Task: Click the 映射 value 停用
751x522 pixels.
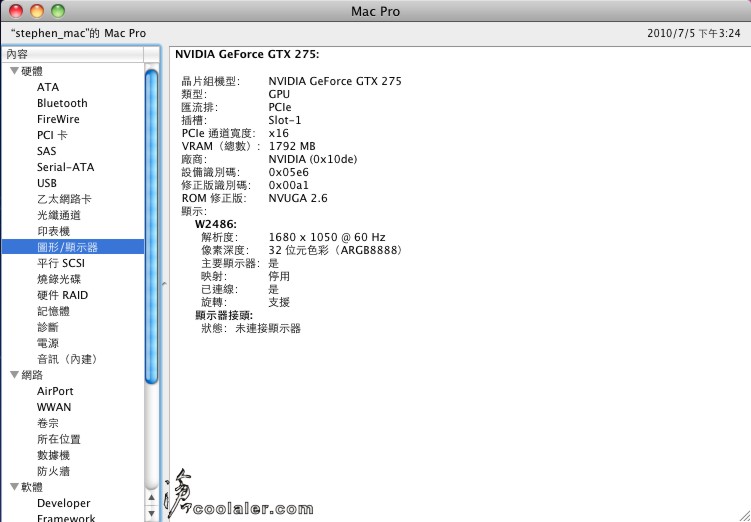Action: pos(279,276)
